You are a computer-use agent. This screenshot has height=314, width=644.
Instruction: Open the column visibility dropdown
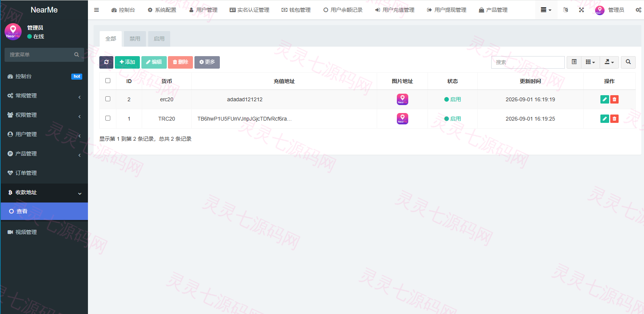[591, 62]
